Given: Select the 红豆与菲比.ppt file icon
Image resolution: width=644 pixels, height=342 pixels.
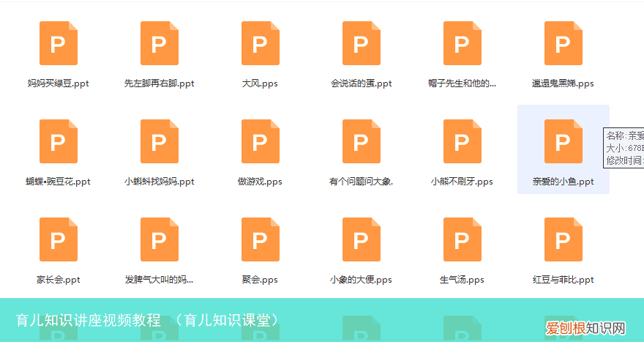Looking at the screenshot, I should point(563,239).
